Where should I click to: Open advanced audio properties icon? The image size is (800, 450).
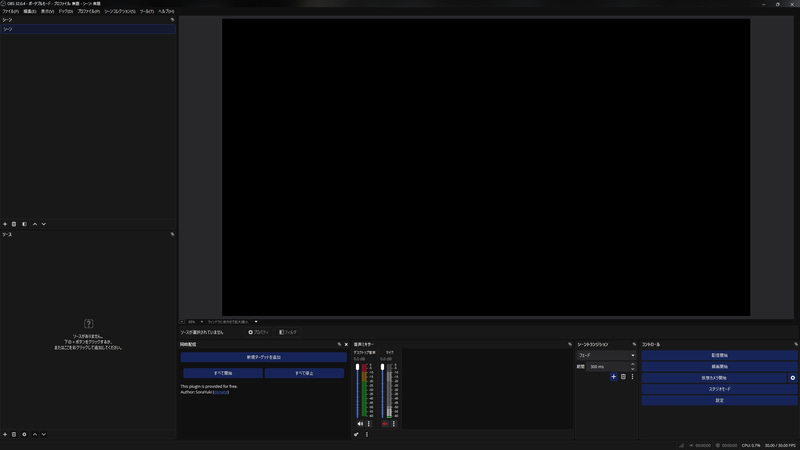coord(356,434)
